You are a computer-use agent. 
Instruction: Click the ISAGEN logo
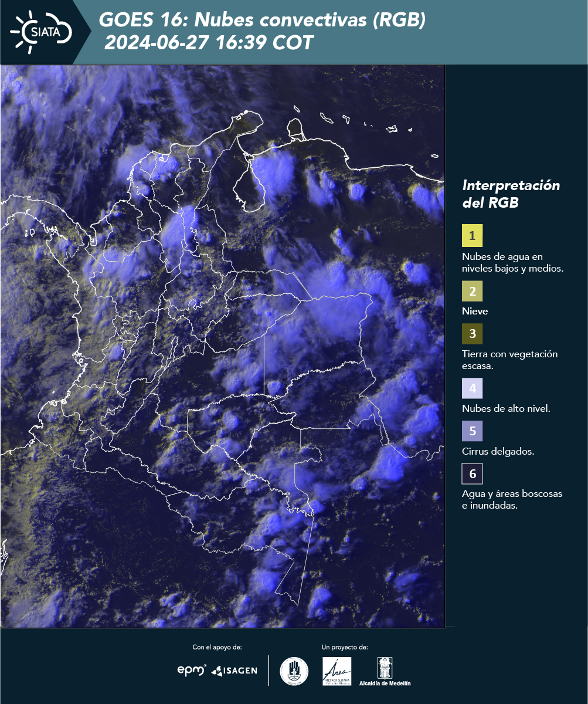[234, 671]
